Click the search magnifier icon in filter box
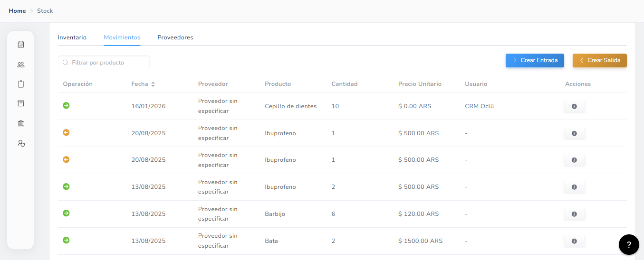The height and width of the screenshot is (260, 644). (x=66, y=63)
